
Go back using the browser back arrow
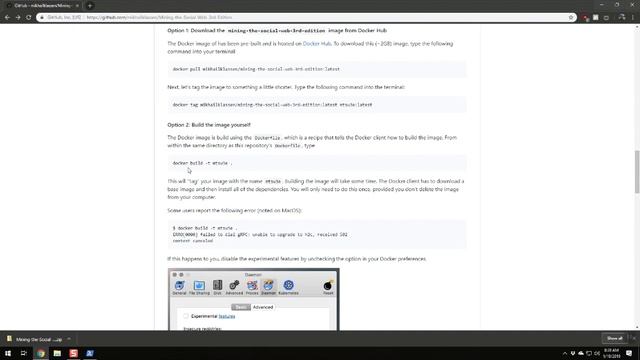(x=7, y=18)
